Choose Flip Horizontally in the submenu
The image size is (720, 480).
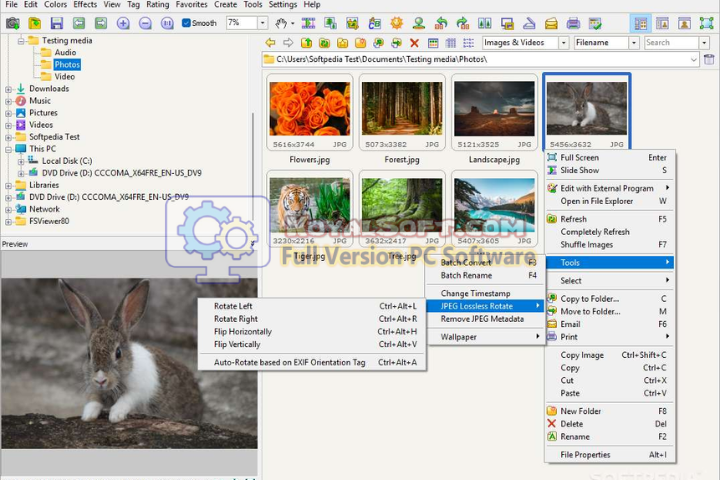(312, 332)
